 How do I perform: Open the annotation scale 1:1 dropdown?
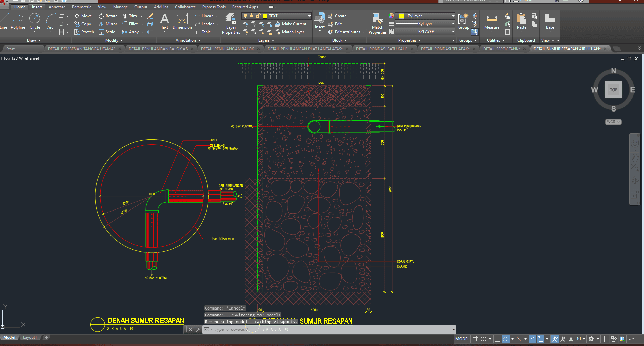point(581,339)
